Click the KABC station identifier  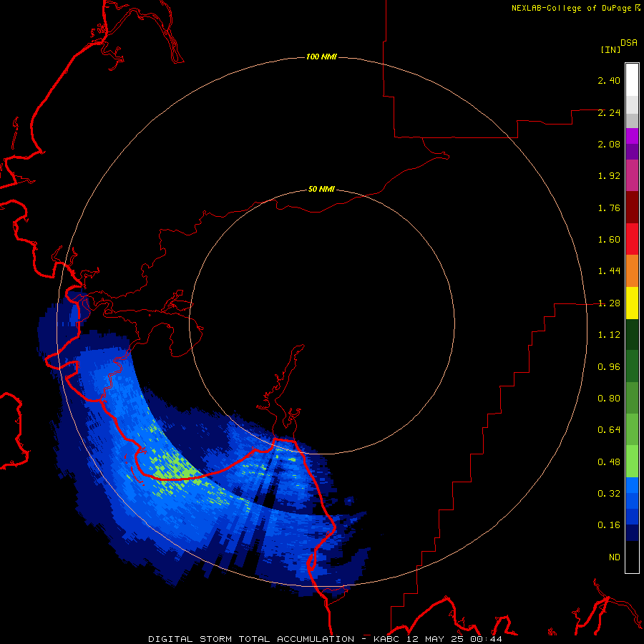pyautogui.click(x=388, y=639)
